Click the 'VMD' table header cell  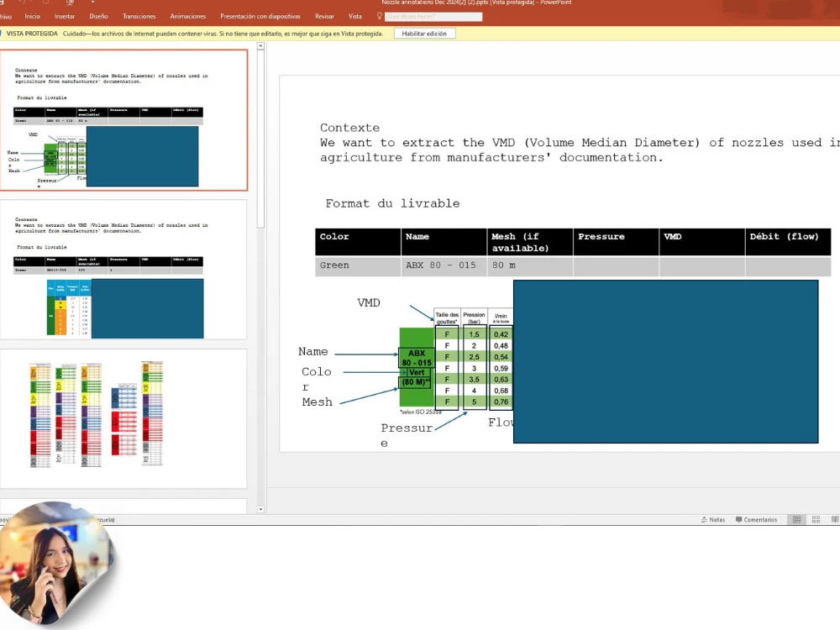click(x=702, y=242)
